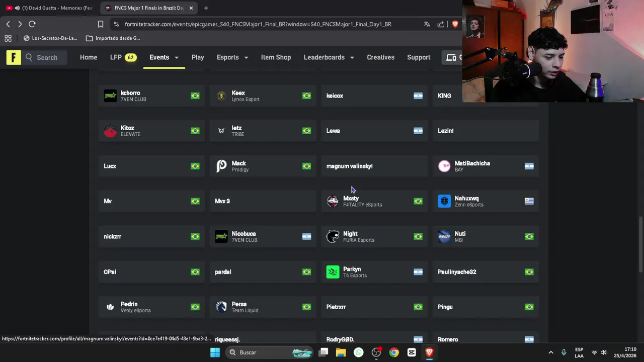Click the Fortnite Tracker F logo
The height and width of the screenshot is (362, 644).
tap(14, 57)
